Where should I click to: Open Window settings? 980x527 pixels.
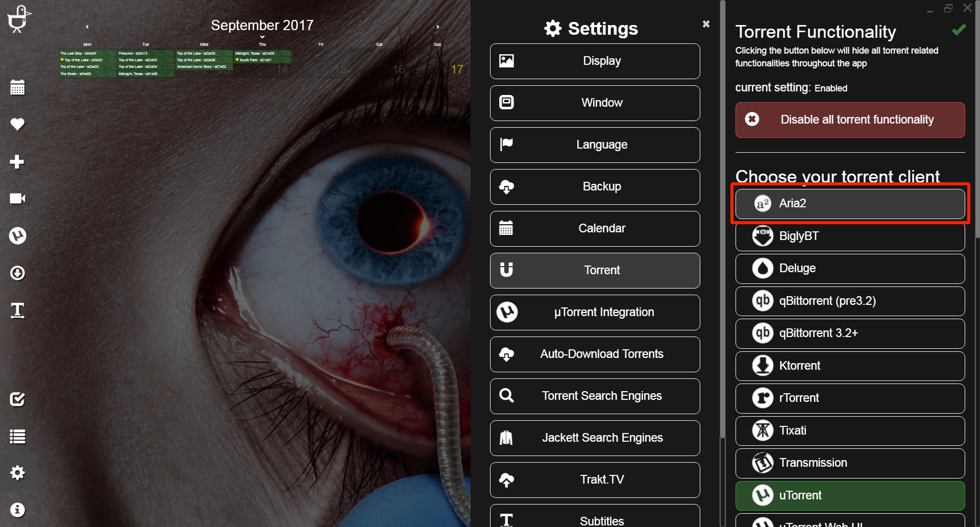point(595,103)
